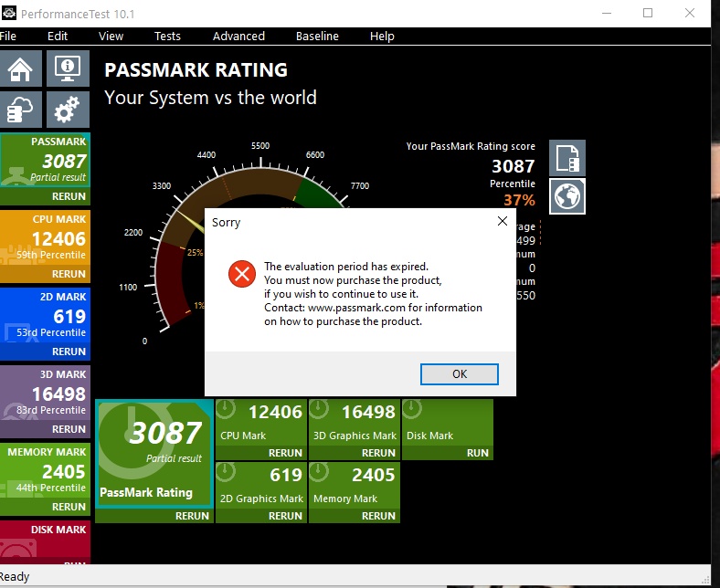The image size is (720, 588).
Task: Open the Edit menu
Action: coord(58,37)
